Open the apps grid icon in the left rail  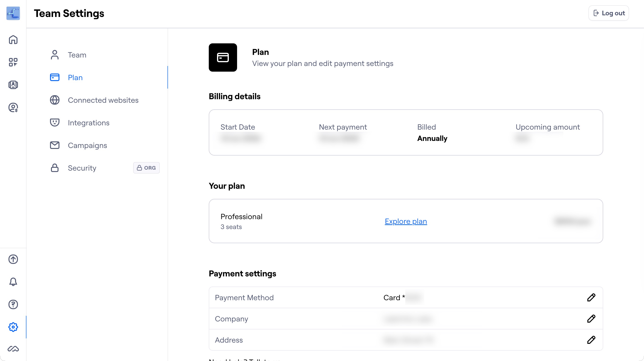pos(13,62)
